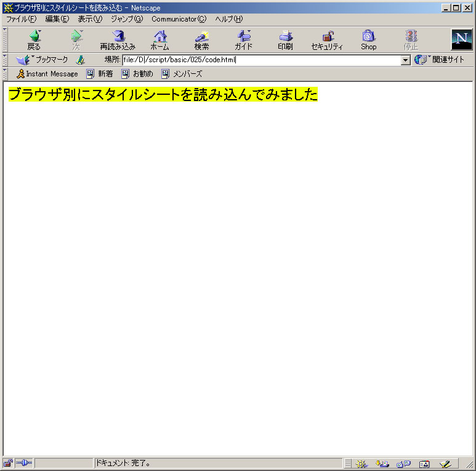The height and width of the screenshot is (471, 476).
Task: Open Composer from the component bar
Action: tap(445, 464)
